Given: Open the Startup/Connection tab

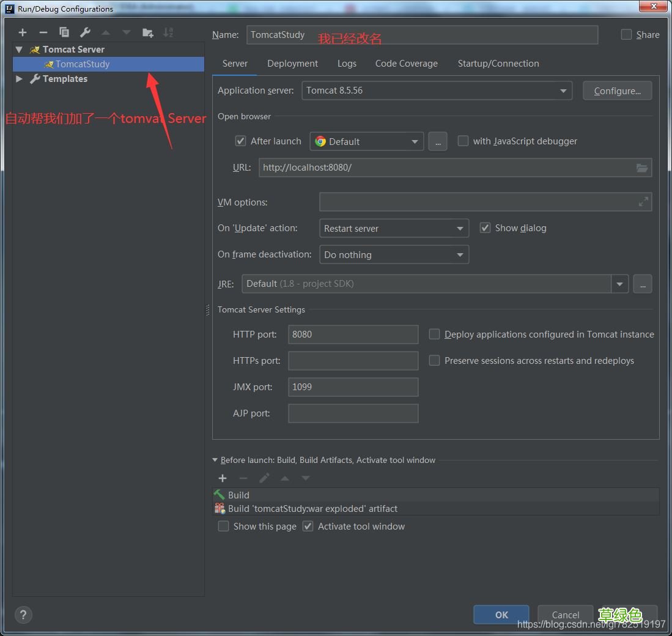Looking at the screenshot, I should coord(498,64).
